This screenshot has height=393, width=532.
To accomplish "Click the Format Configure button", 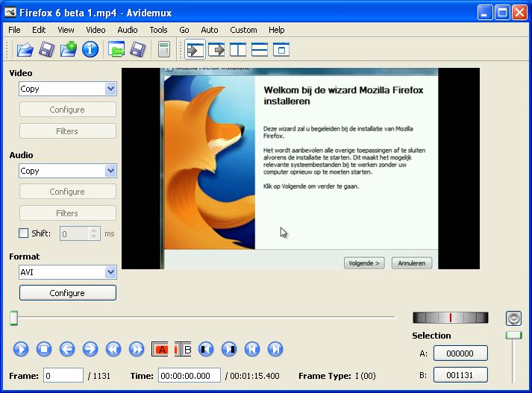I will 67,293.
